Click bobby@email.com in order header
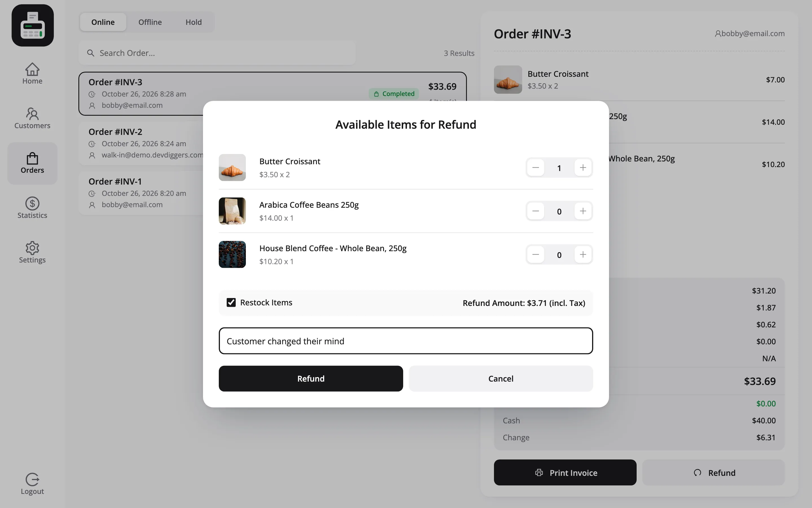Viewport: 812px width, 508px height. 750,34
